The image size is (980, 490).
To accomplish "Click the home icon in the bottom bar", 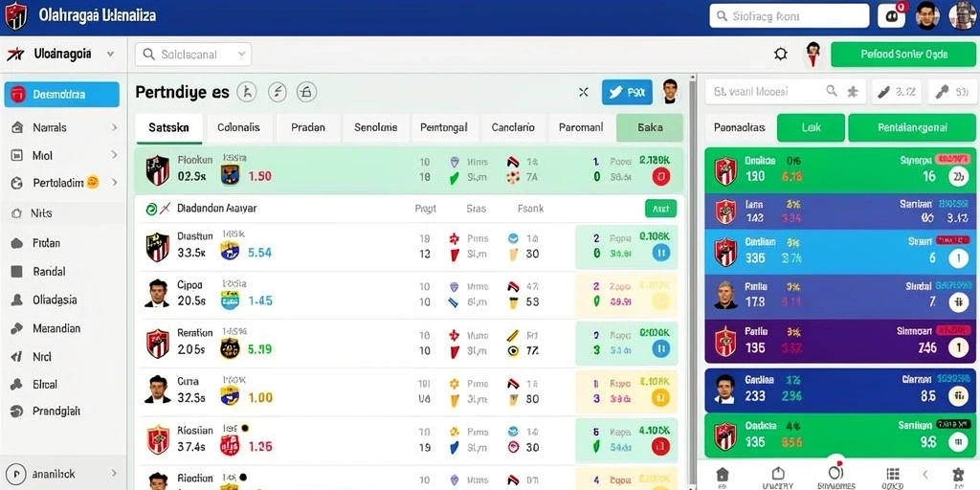I will coord(722,474).
